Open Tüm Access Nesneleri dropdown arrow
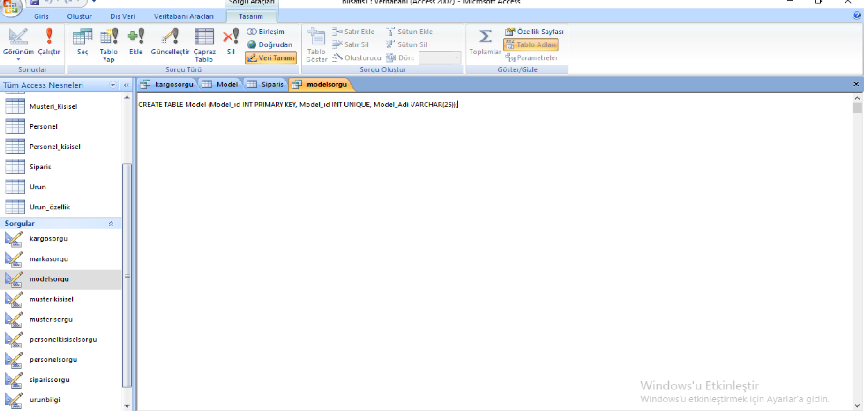This screenshot has height=411, width=868. tap(113, 85)
